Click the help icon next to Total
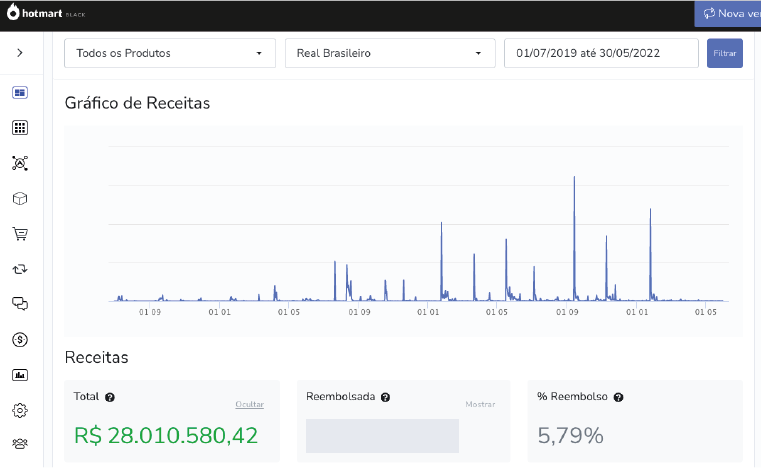 pyautogui.click(x=110, y=397)
